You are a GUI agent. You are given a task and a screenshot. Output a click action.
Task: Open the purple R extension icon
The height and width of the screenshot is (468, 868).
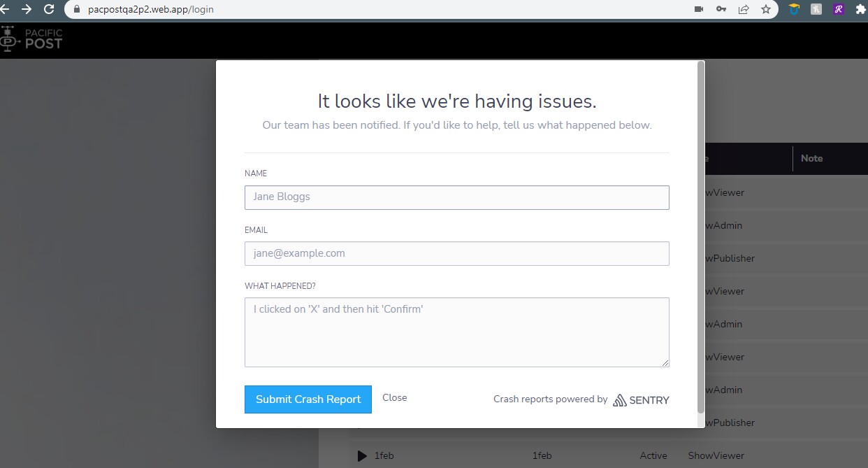point(838,9)
